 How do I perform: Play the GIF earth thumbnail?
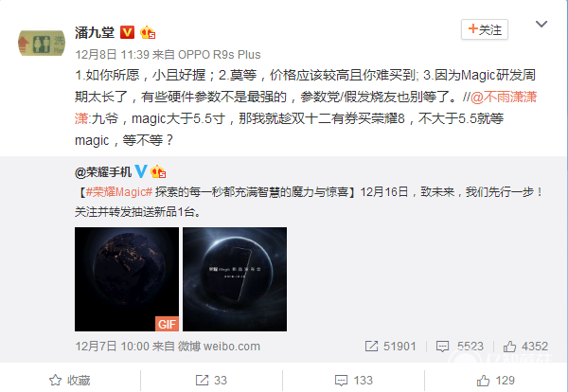coord(127,279)
